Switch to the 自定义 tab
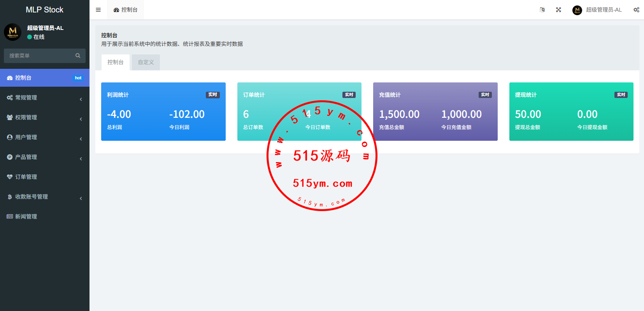Image resolution: width=644 pixels, height=311 pixels. point(146,62)
